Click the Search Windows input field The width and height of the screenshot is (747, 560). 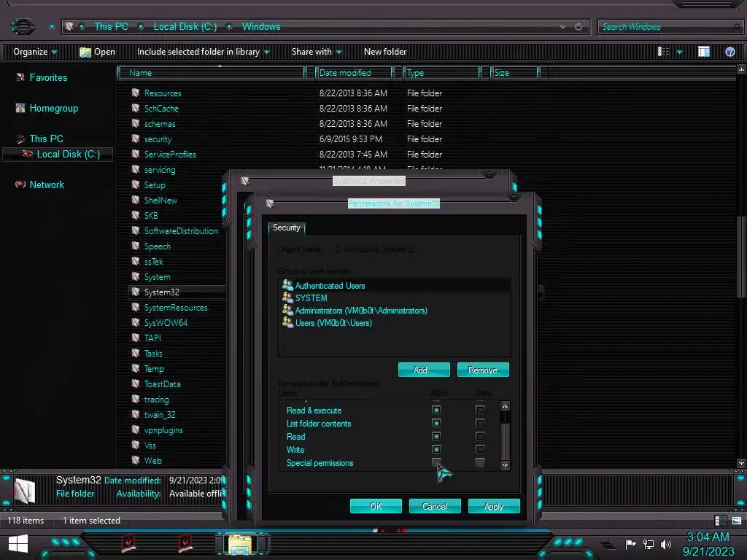click(x=670, y=27)
